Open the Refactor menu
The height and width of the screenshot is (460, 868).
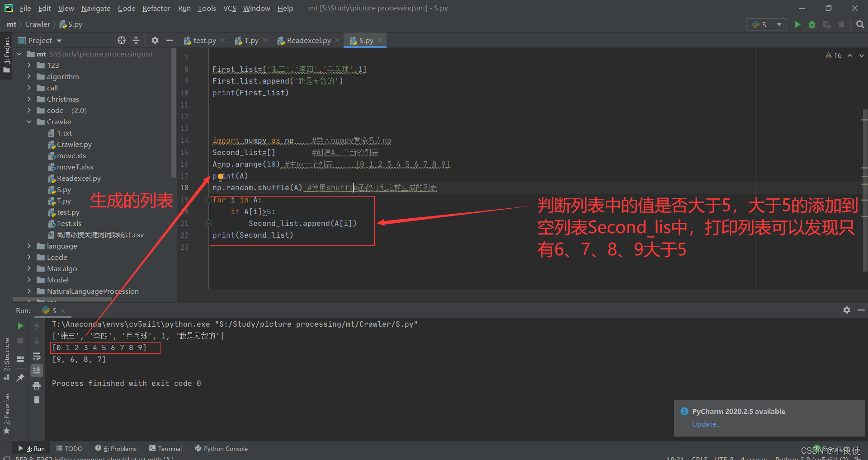coord(156,8)
